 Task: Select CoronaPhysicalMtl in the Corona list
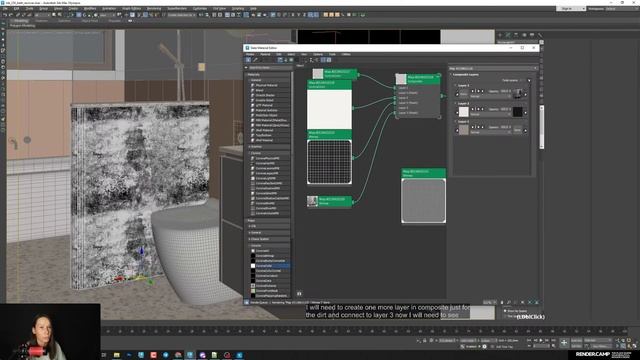tap(270, 158)
